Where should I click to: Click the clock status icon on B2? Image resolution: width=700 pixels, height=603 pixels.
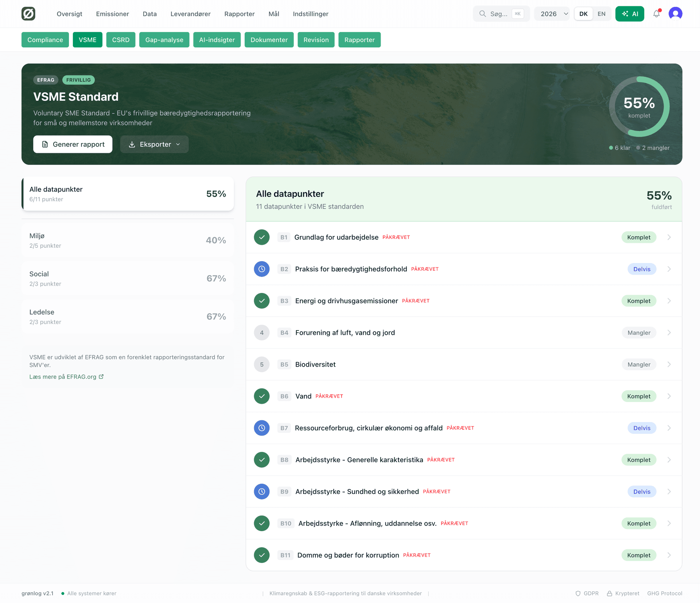pos(261,269)
